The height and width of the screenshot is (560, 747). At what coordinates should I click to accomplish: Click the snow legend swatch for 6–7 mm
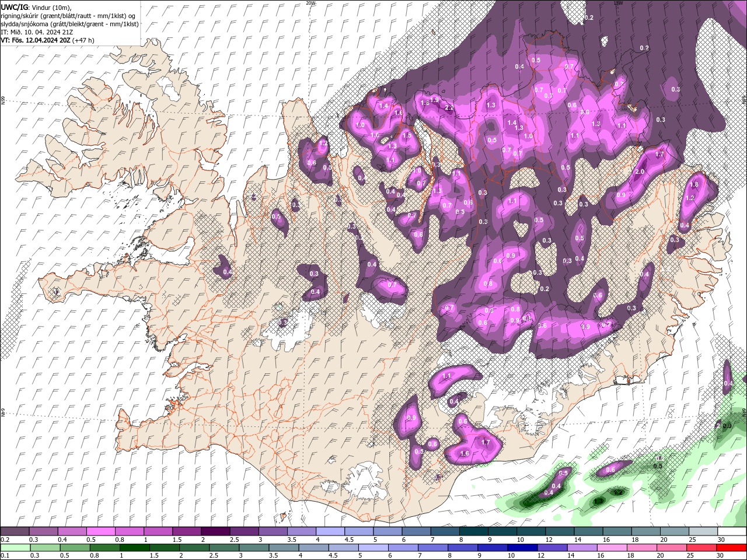click(x=416, y=531)
